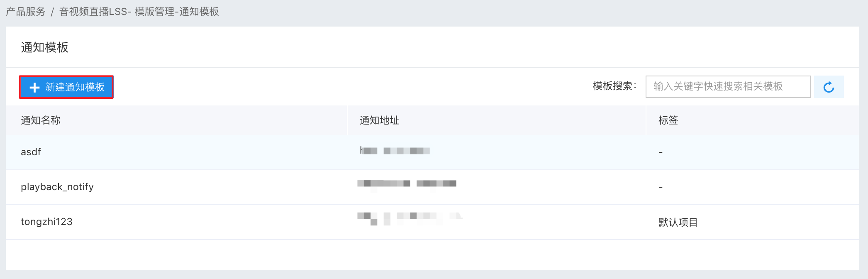This screenshot has width=868, height=279.
Task: Click the refresh icon next to template search
Action: point(829,87)
